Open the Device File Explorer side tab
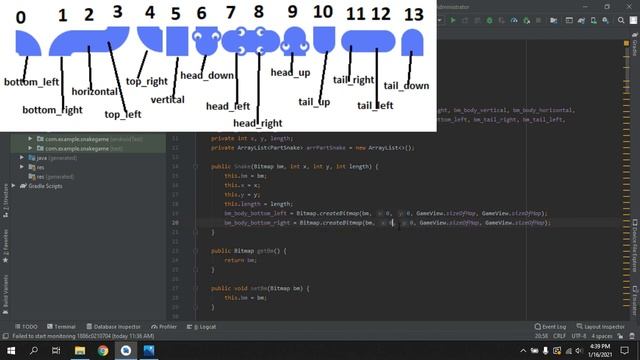The image size is (640, 360). [x=635, y=245]
